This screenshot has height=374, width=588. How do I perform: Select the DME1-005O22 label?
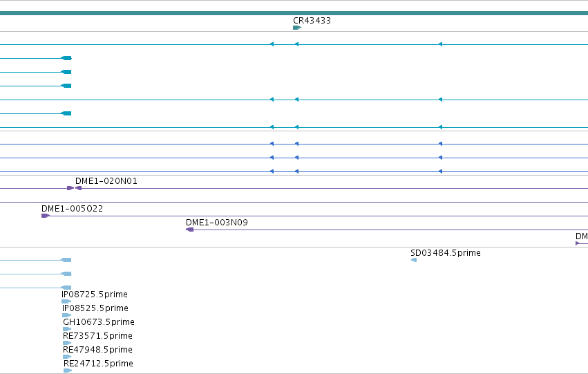tap(72, 209)
